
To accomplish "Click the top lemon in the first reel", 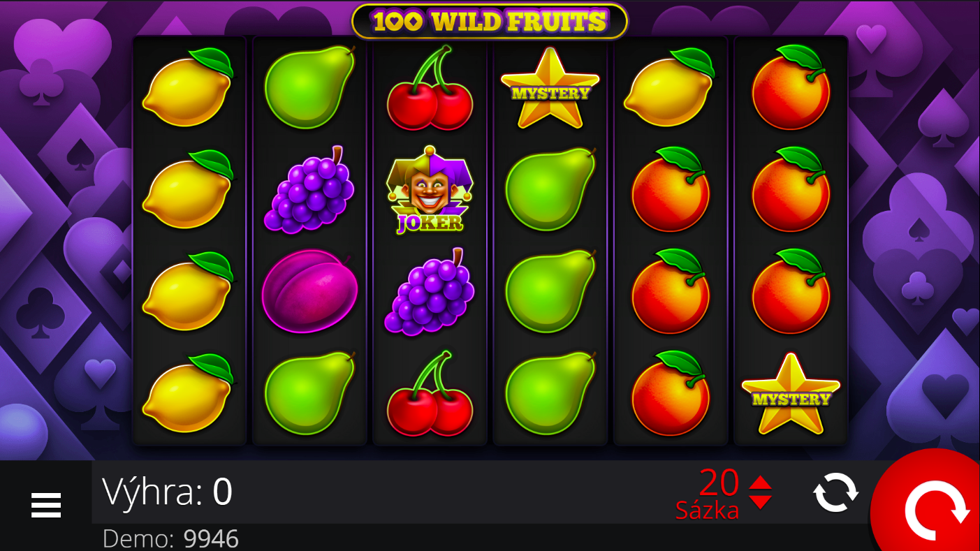I will (188, 88).
